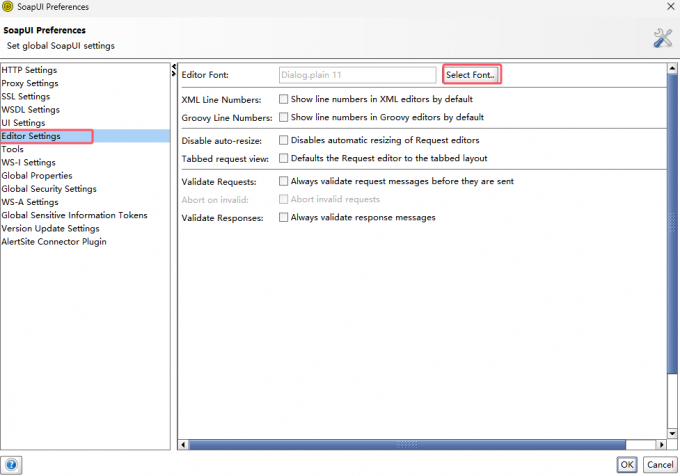Click the Editor Font text field

coord(357,75)
